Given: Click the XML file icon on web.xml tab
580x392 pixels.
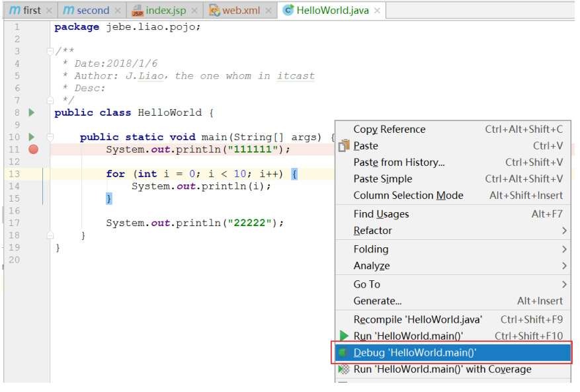Looking at the screenshot, I should (214, 11).
